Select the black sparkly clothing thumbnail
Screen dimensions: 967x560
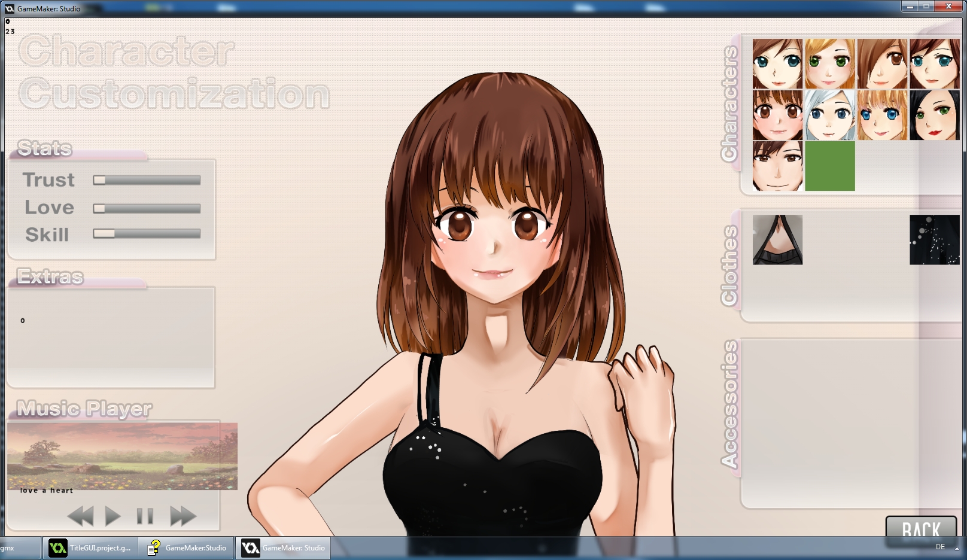[934, 240]
